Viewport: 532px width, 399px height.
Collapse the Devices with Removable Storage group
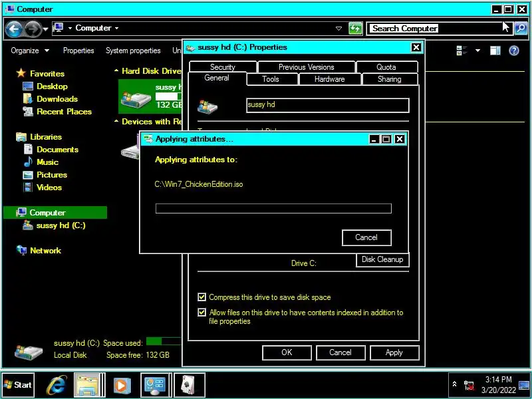pyautogui.click(x=116, y=122)
